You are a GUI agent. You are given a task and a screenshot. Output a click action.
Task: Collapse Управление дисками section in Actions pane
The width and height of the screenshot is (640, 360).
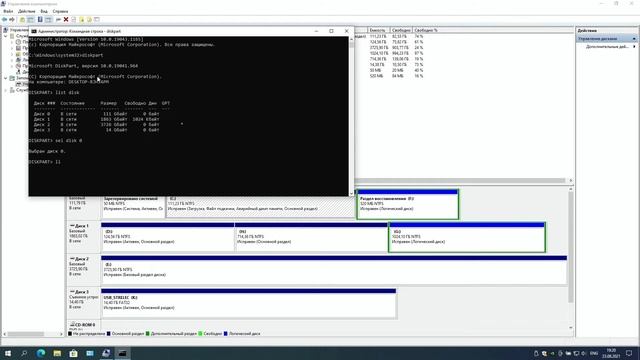coord(634,39)
